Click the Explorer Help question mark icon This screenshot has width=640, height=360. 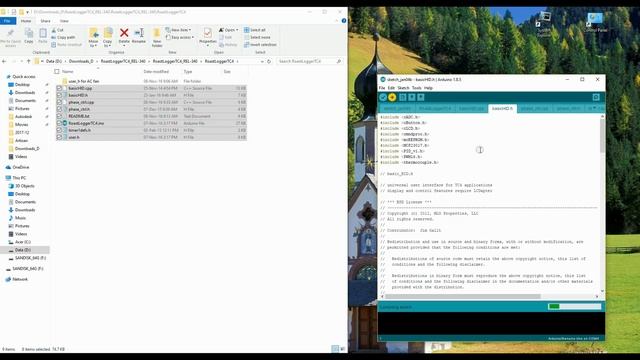[344, 20]
